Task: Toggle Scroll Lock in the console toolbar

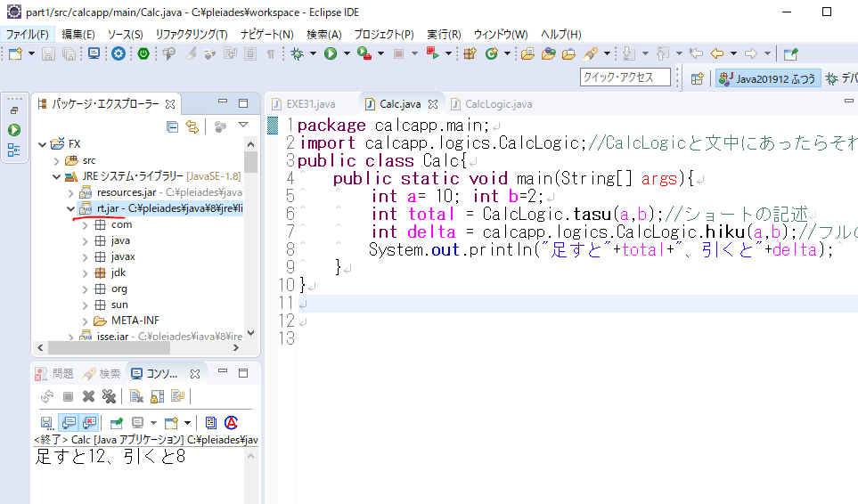Action: (x=157, y=396)
